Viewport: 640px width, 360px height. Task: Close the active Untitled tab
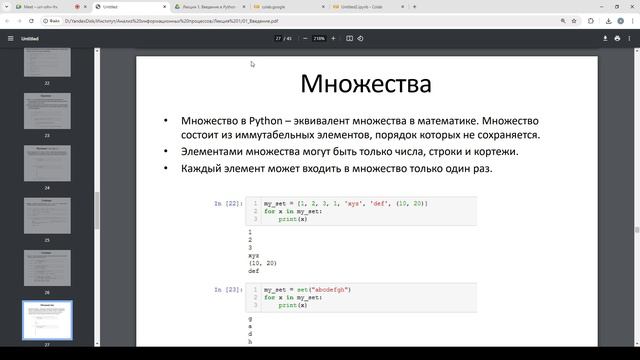[164, 7]
